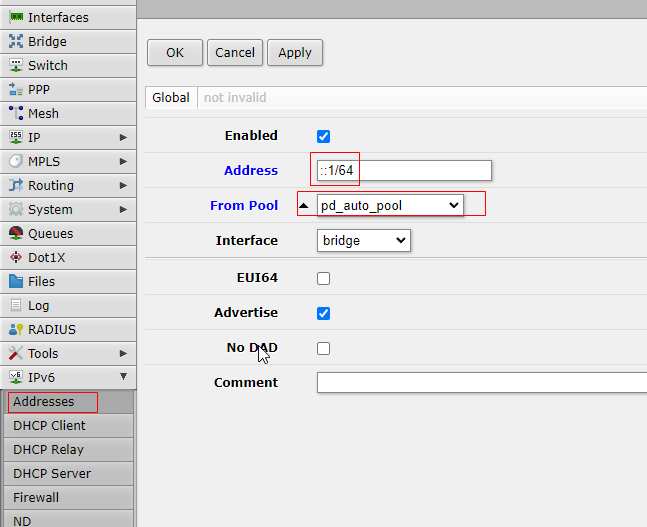647x527 pixels.
Task: Open the From Pool pd_auto_pool dropdown
Action: point(390,205)
